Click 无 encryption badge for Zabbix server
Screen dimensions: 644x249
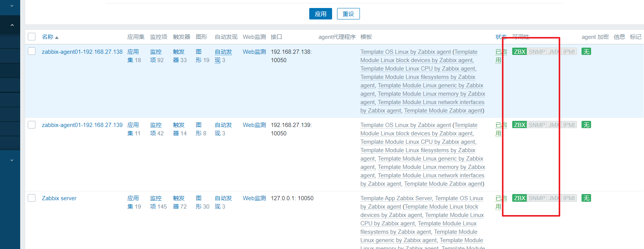[586, 198]
